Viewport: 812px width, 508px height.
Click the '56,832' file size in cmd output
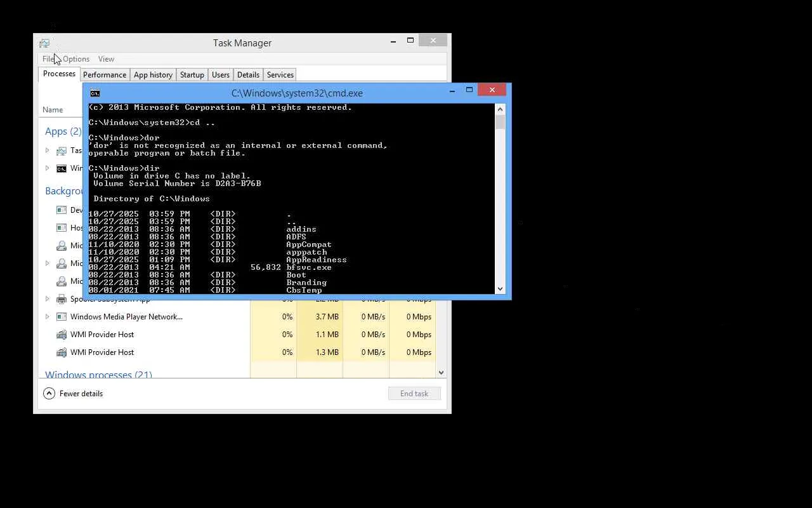pos(266,267)
